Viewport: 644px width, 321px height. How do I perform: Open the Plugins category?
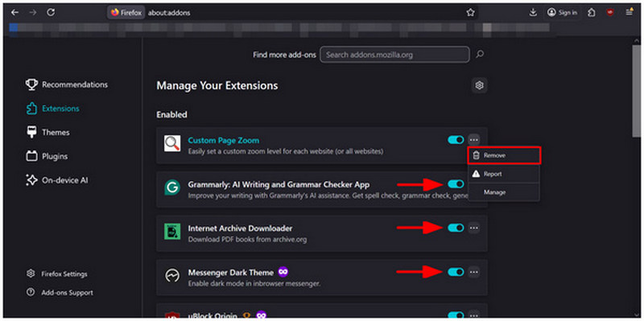[47, 156]
